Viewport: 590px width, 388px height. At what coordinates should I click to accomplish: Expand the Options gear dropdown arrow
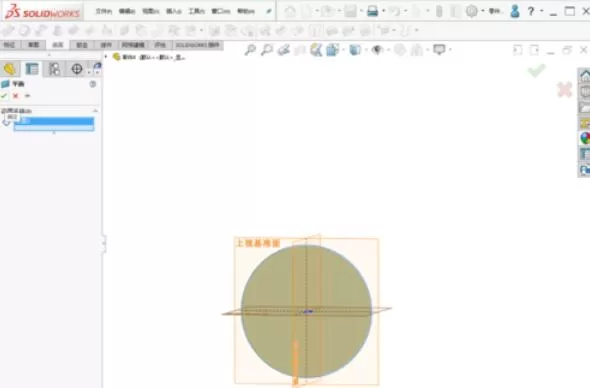[483, 11]
